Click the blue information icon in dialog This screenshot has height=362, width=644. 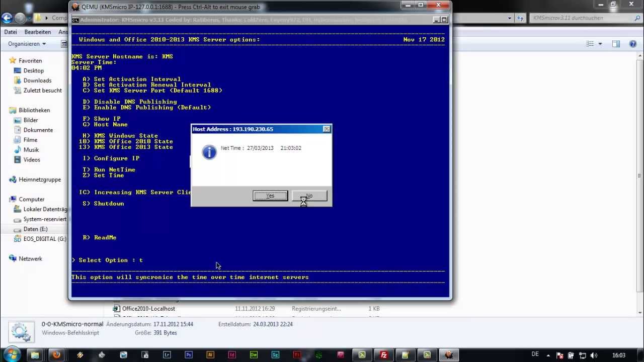click(x=209, y=152)
